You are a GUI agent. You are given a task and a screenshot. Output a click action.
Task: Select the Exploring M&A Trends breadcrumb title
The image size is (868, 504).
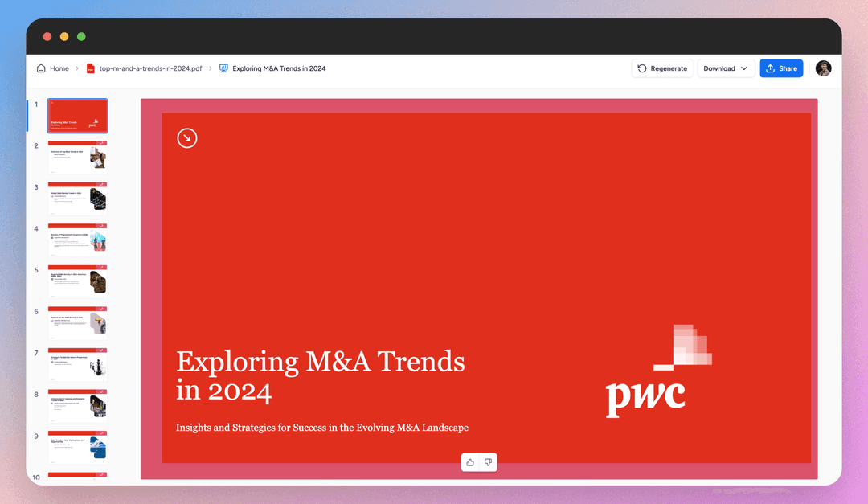[x=279, y=68]
